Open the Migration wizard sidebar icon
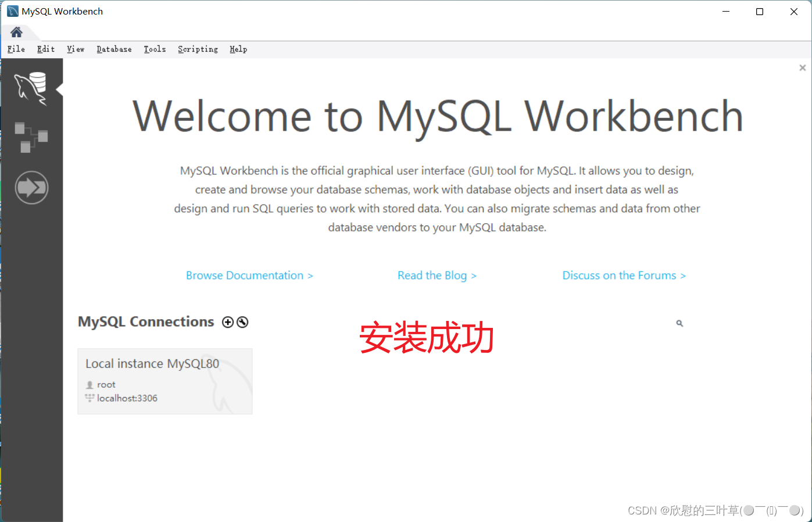The image size is (812, 522). 31,187
